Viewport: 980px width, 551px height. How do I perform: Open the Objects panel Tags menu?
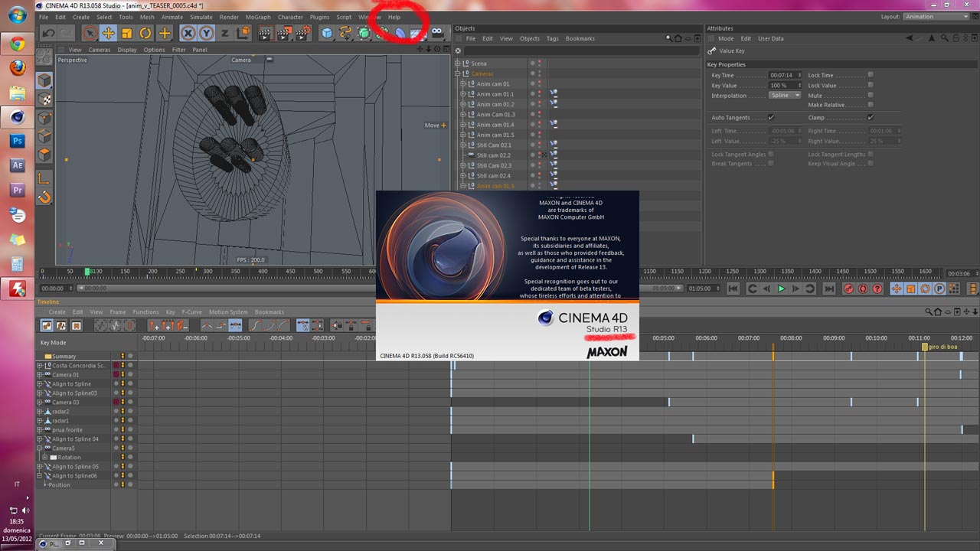pyautogui.click(x=552, y=38)
